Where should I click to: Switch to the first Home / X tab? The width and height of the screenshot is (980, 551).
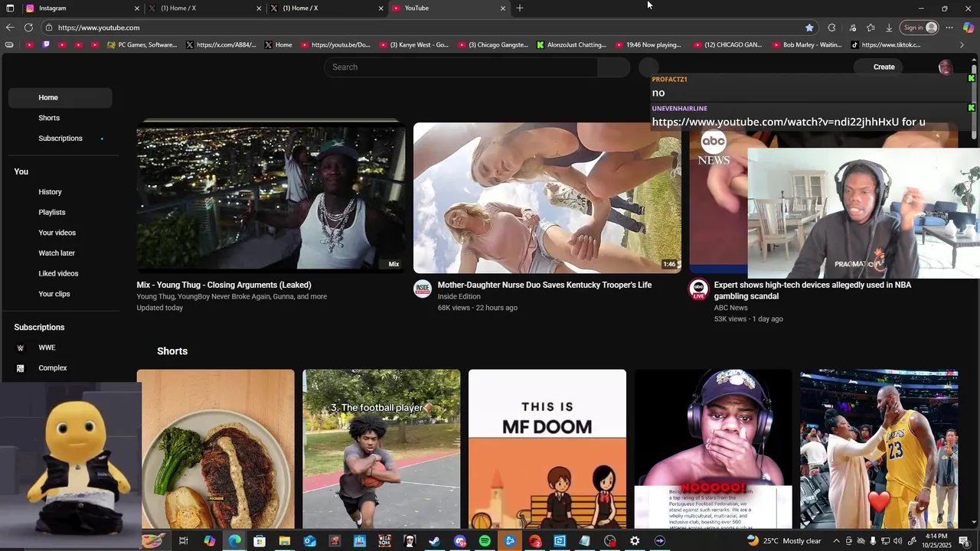[205, 8]
